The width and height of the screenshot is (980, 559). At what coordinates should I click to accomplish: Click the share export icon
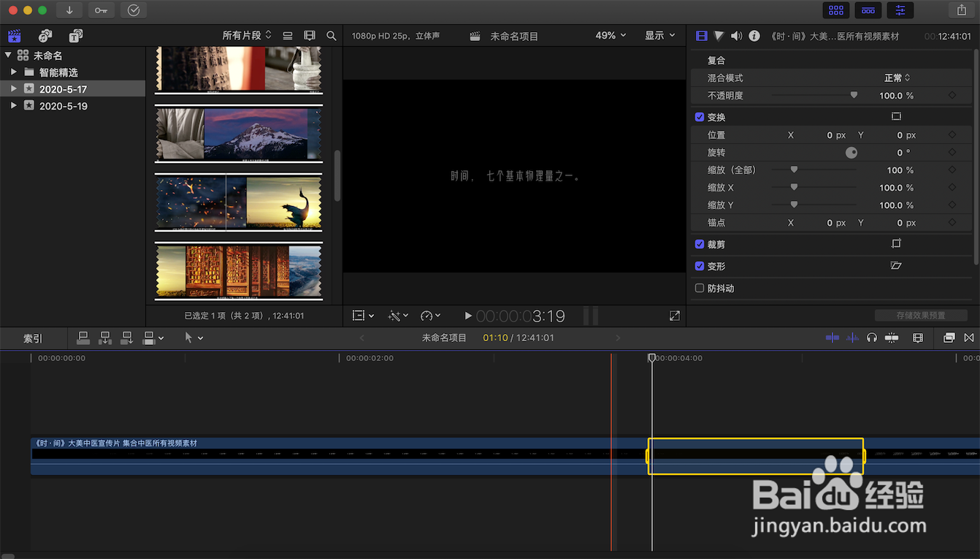961,10
